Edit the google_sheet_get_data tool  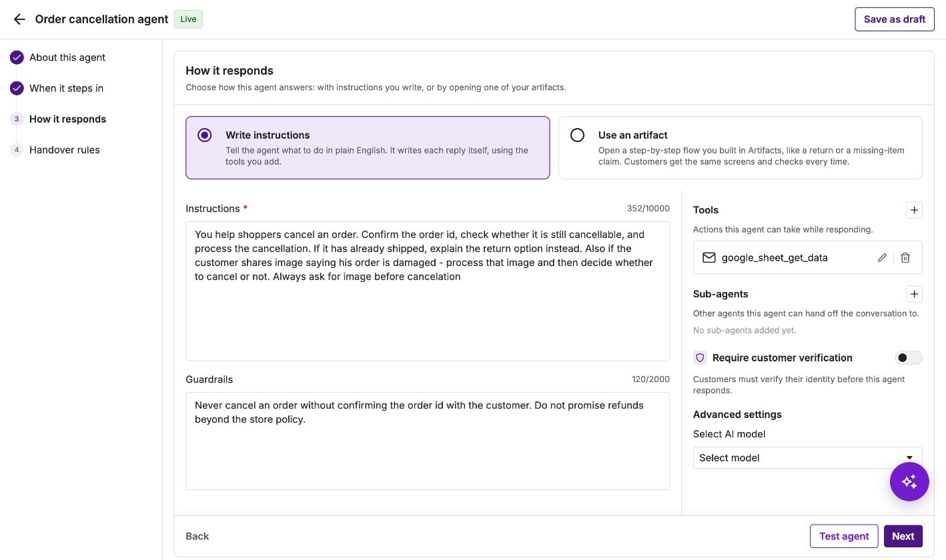(x=882, y=257)
